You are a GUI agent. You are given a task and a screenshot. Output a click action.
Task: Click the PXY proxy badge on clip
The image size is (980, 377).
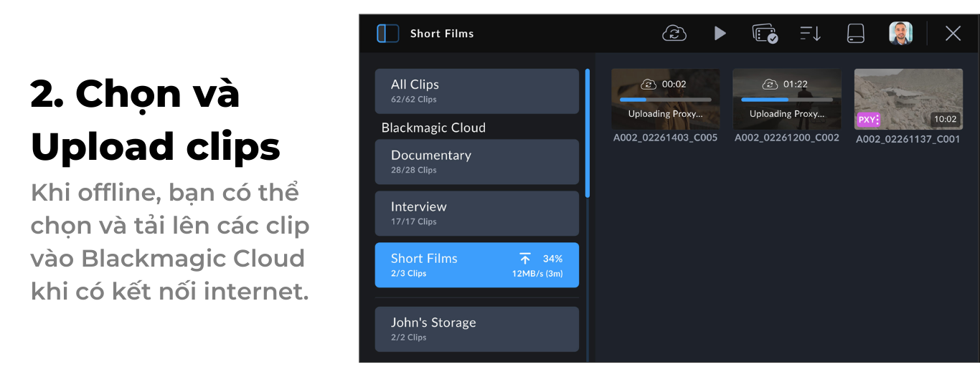point(868,120)
